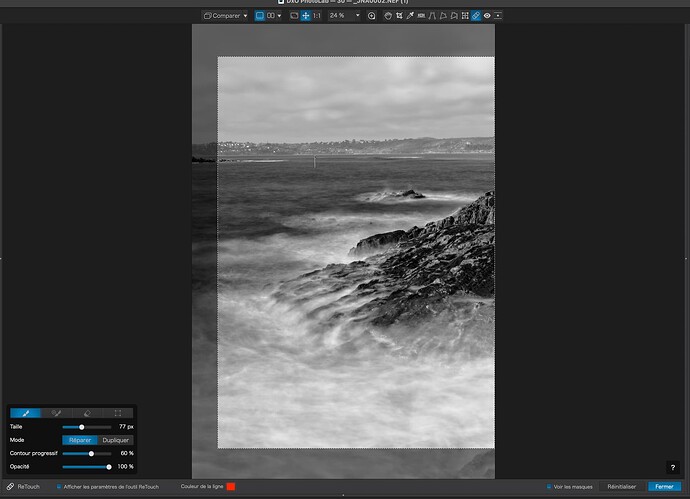Toggle the ReTouch bandage tool in toolbar
Viewport: 690px width, 499px height.
coord(476,16)
